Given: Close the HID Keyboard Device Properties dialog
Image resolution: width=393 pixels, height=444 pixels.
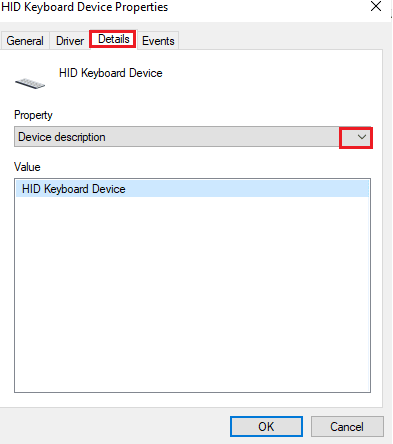Looking at the screenshot, I should [376, 6].
